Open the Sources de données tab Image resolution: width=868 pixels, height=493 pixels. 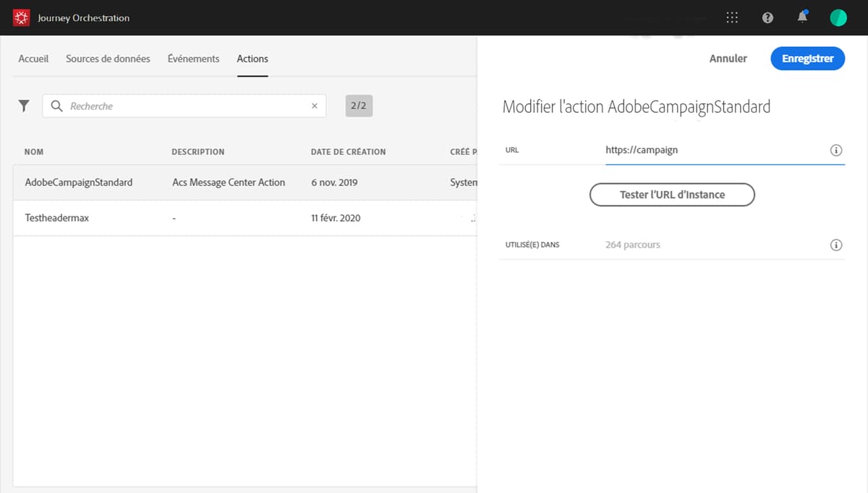click(x=108, y=59)
